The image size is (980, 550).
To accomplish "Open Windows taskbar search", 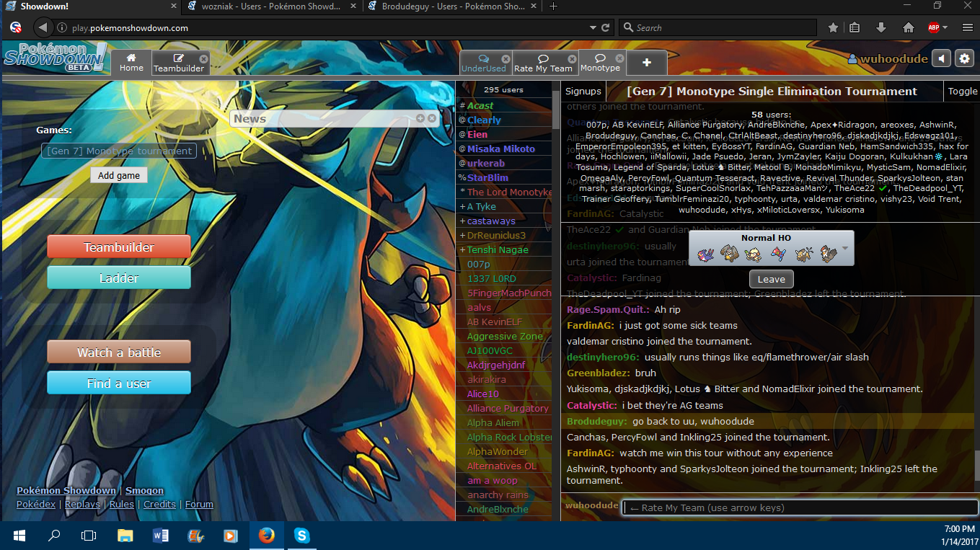I will click(x=54, y=536).
